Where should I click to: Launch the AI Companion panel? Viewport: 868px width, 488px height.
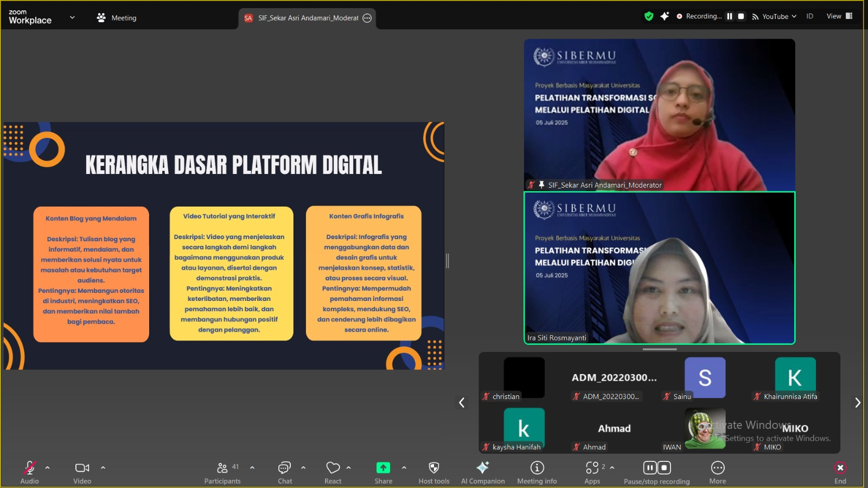point(483,472)
